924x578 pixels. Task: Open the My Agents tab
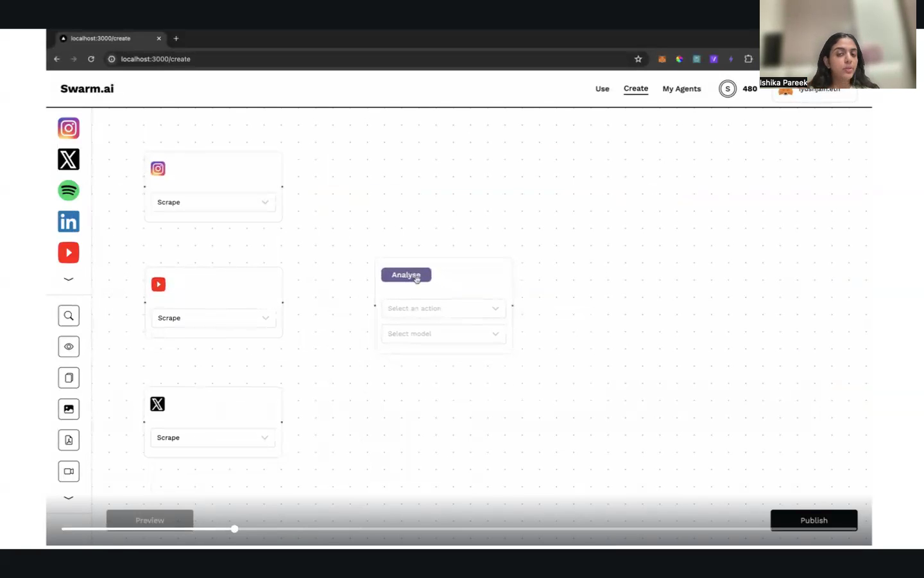[681, 89]
